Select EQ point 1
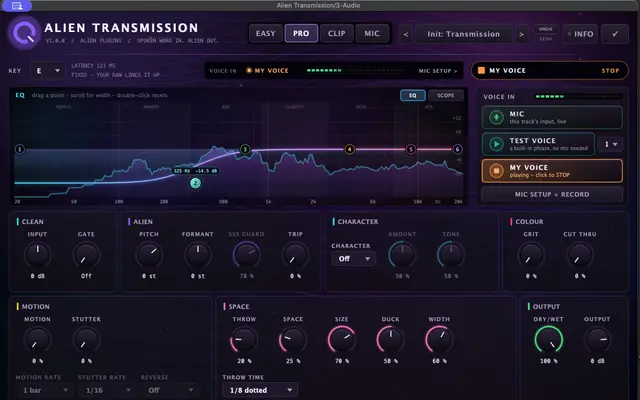The image size is (640, 400). click(x=20, y=149)
